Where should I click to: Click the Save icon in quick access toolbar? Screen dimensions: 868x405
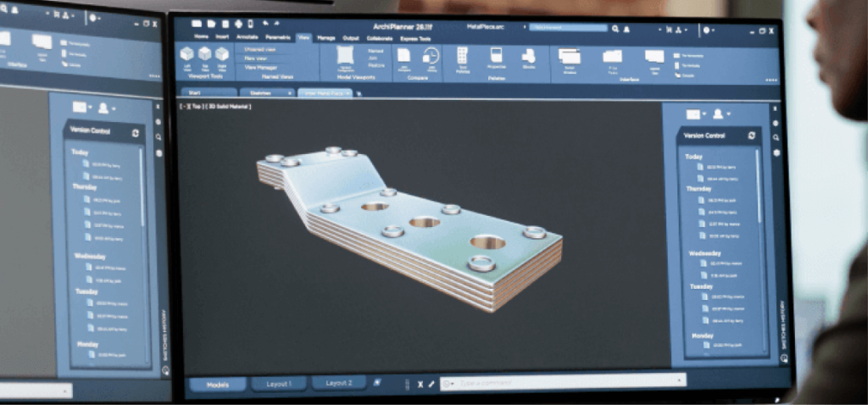click(x=225, y=23)
